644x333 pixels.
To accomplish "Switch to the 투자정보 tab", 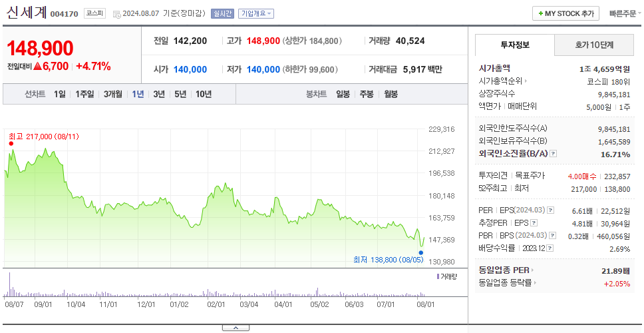I will click(x=515, y=45).
